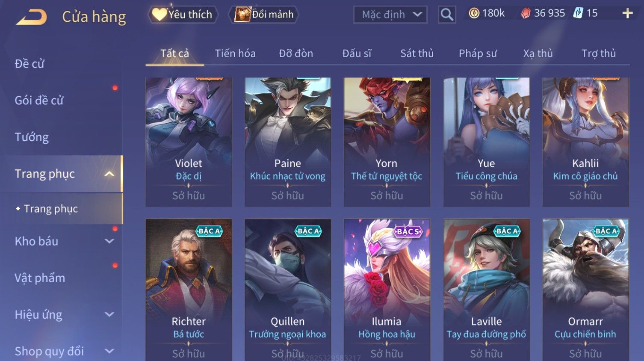
Task: Tap the back arrow icon
Action: click(31, 17)
